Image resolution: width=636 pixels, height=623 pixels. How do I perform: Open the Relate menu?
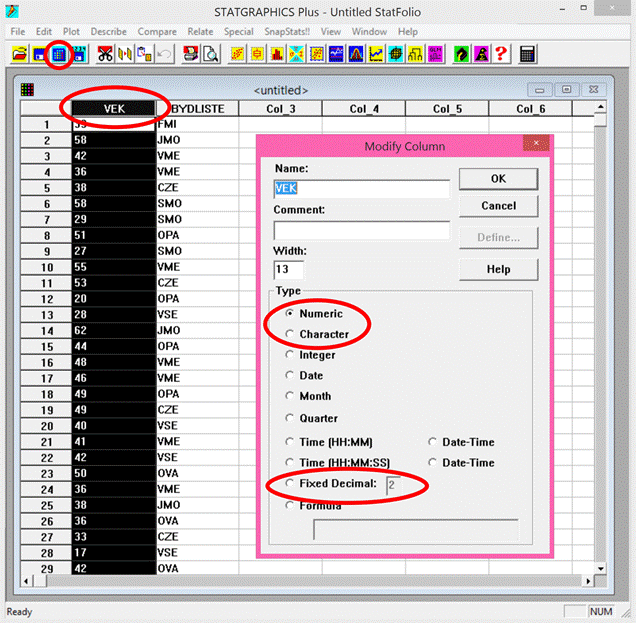[x=200, y=32]
